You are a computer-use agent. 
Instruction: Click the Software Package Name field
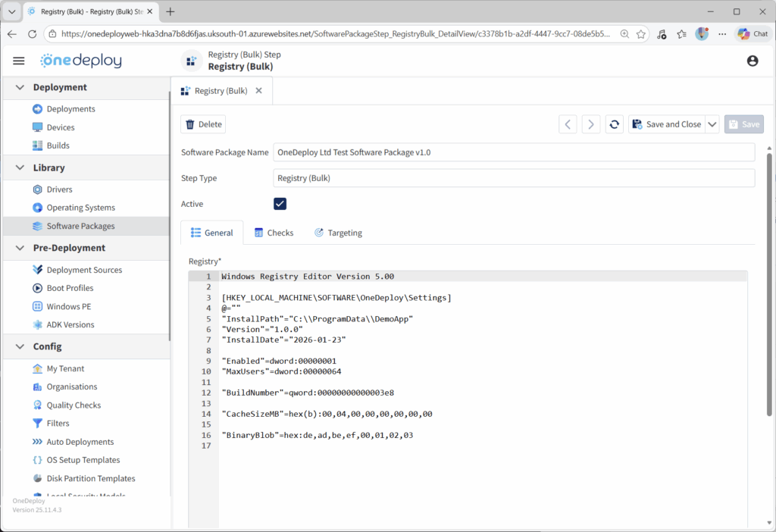coord(514,152)
